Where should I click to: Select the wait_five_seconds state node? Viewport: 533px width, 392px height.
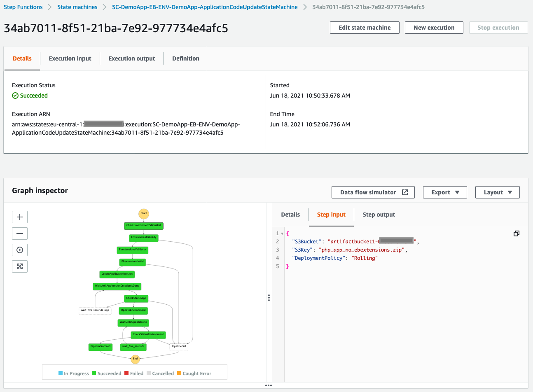point(133,347)
